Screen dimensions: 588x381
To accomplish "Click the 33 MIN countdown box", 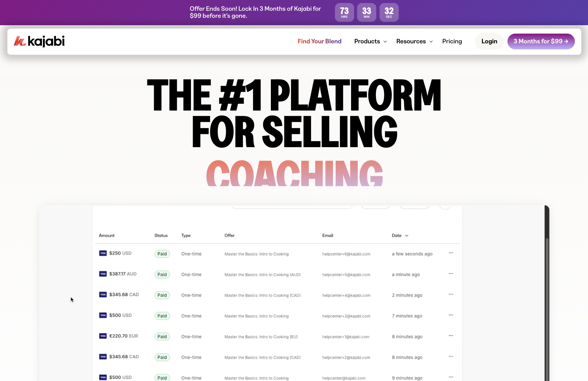I will [366, 12].
